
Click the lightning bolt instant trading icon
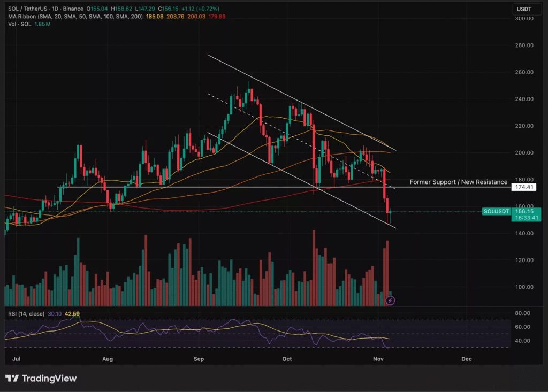click(390, 300)
